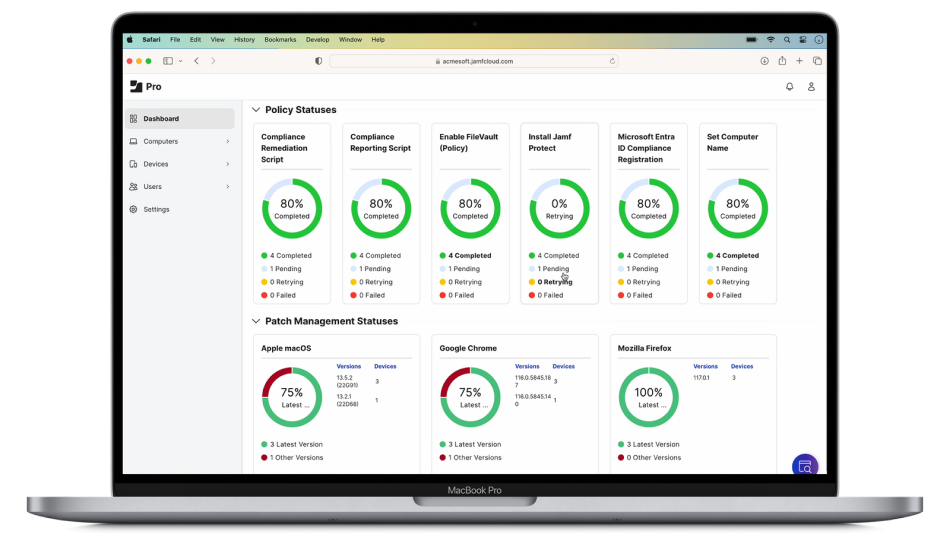
Task: Click Apple macOS 75% donut chart
Action: pos(291,398)
